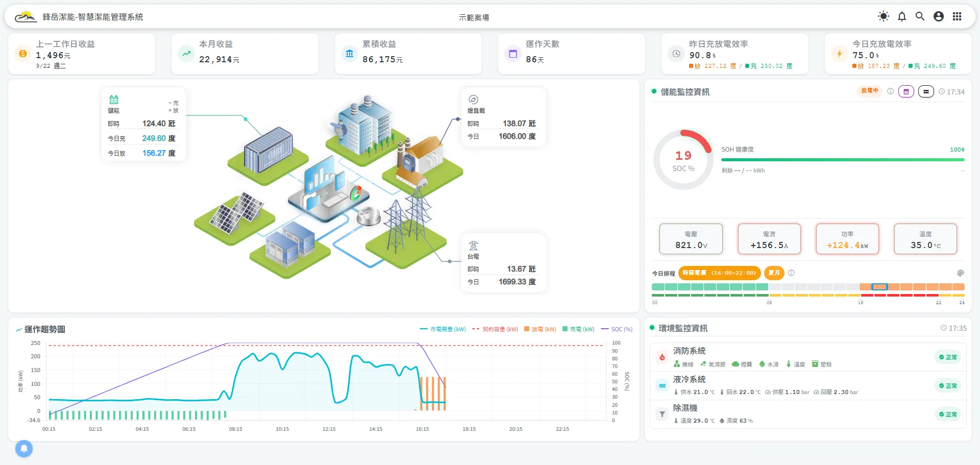Click the coin icon on 上一工作日收益 card
Screen dimensions: 980x465
click(x=23, y=54)
